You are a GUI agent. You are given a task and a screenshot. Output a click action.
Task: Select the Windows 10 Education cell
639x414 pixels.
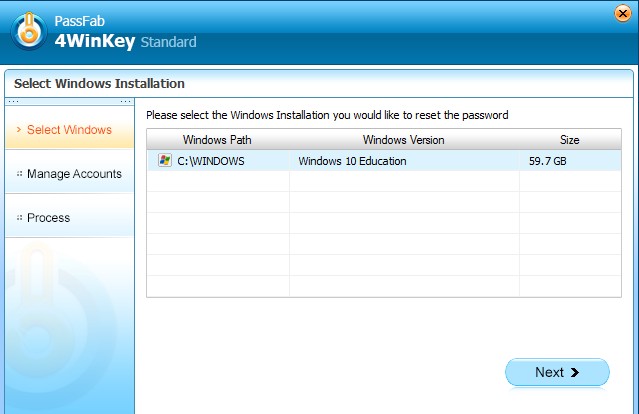tap(404, 161)
